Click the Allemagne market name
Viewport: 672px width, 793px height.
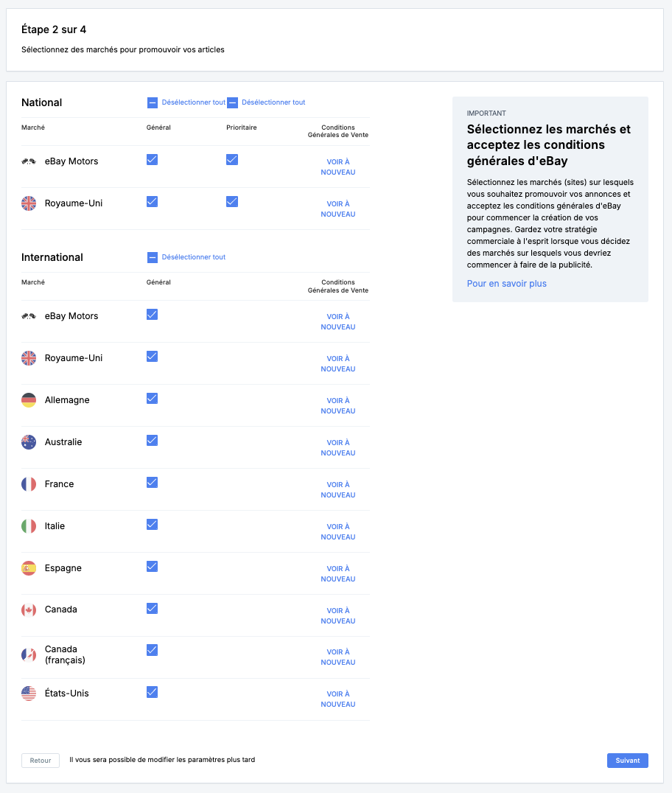(x=67, y=400)
